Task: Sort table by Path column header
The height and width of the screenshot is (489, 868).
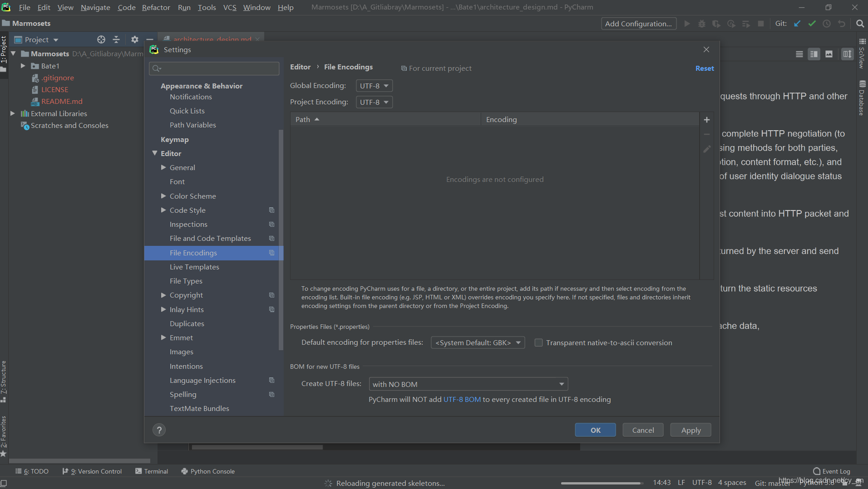Action: [x=385, y=119]
